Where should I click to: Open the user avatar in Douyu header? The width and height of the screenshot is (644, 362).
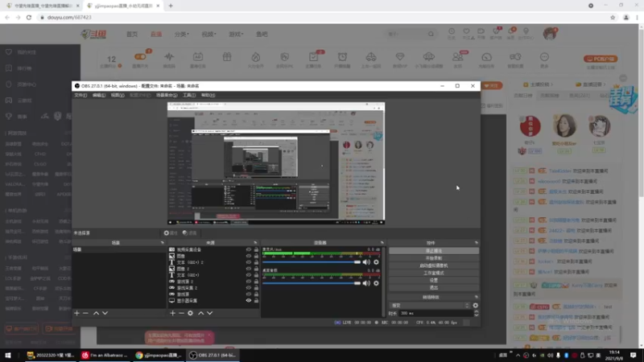pos(550,34)
